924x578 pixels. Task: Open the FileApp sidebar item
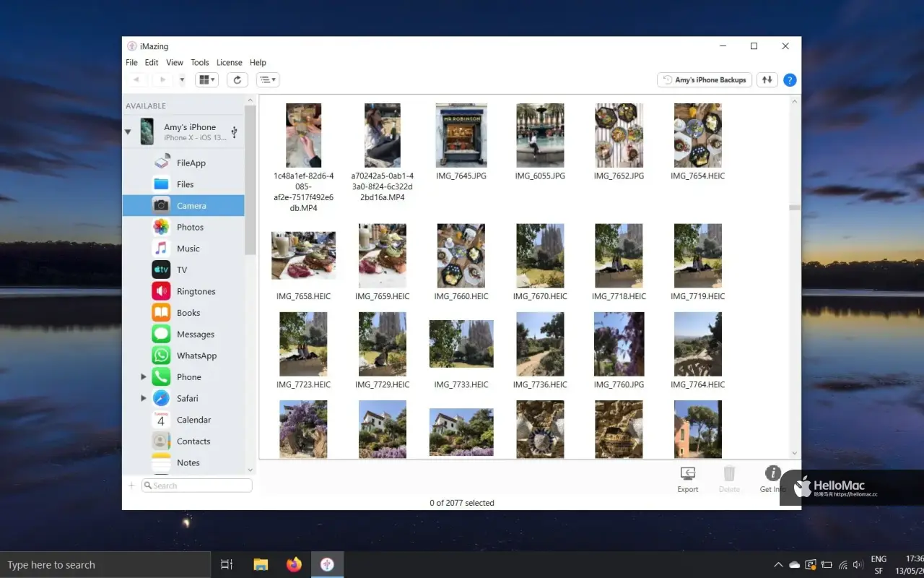183,163
